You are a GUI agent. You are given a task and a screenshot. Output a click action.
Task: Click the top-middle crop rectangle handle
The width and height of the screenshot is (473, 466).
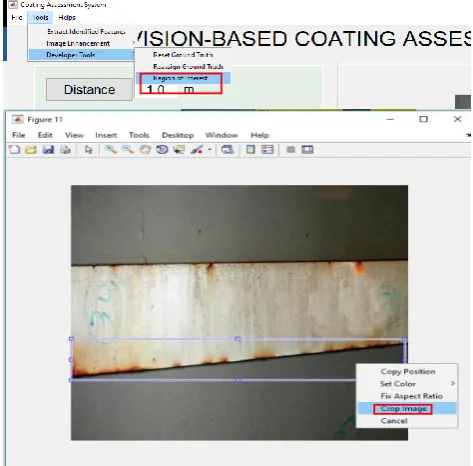coord(238,339)
